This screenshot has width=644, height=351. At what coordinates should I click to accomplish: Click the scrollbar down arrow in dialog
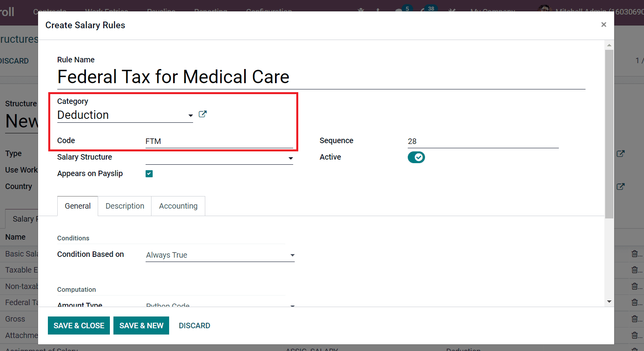(x=609, y=302)
